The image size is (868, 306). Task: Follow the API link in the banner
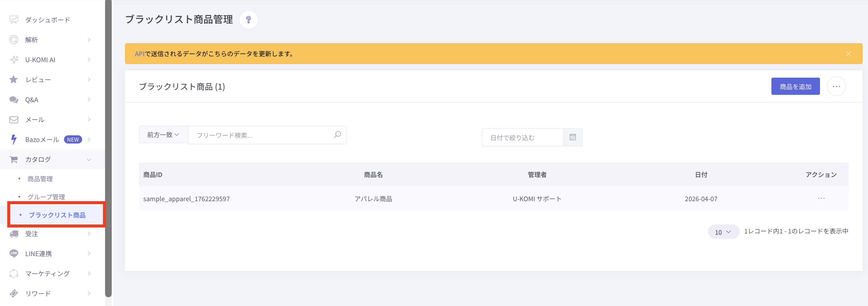(x=139, y=54)
